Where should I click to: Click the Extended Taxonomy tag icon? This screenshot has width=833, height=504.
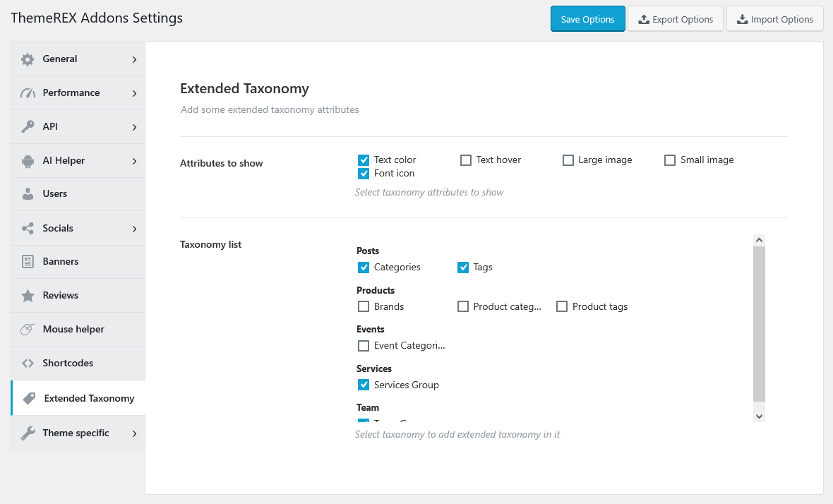tap(29, 398)
